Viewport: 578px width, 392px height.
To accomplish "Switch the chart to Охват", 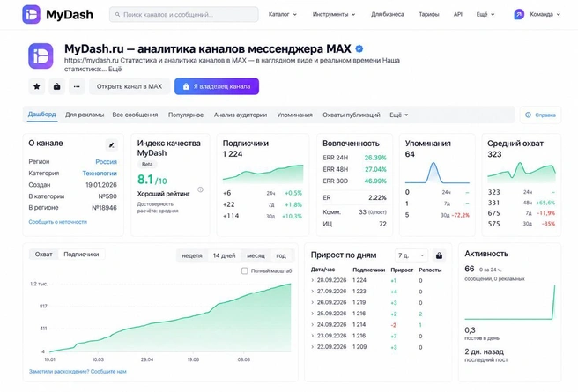I will tap(43, 255).
